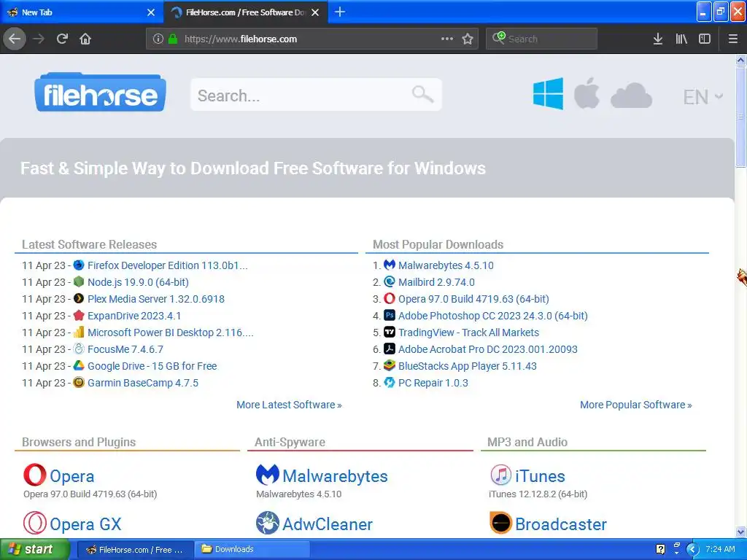The height and width of the screenshot is (560, 747).
Task: Open the Library bookshelf icon
Action: (681, 39)
